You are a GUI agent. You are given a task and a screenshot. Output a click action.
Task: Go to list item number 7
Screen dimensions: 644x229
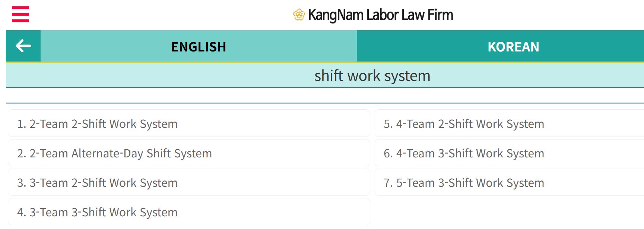(x=464, y=183)
